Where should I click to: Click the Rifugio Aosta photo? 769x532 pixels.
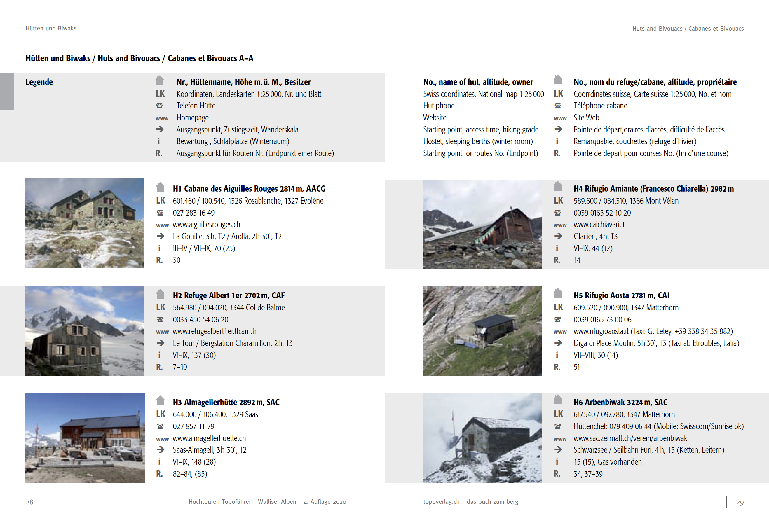coord(482,331)
